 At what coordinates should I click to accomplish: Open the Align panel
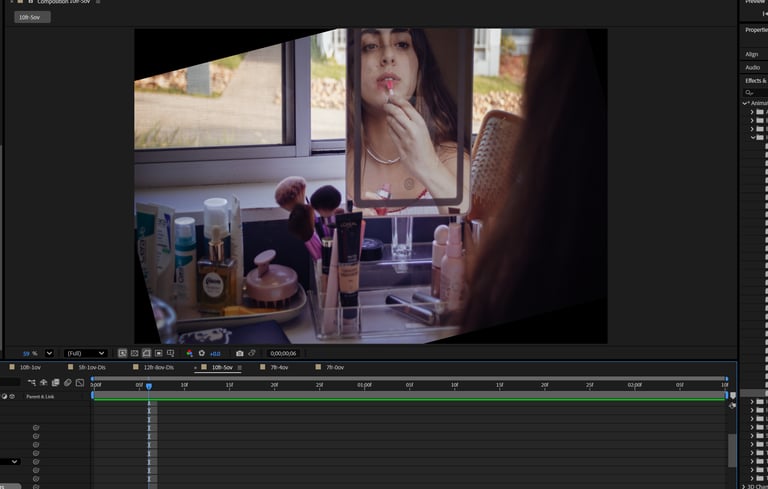click(x=751, y=54)
